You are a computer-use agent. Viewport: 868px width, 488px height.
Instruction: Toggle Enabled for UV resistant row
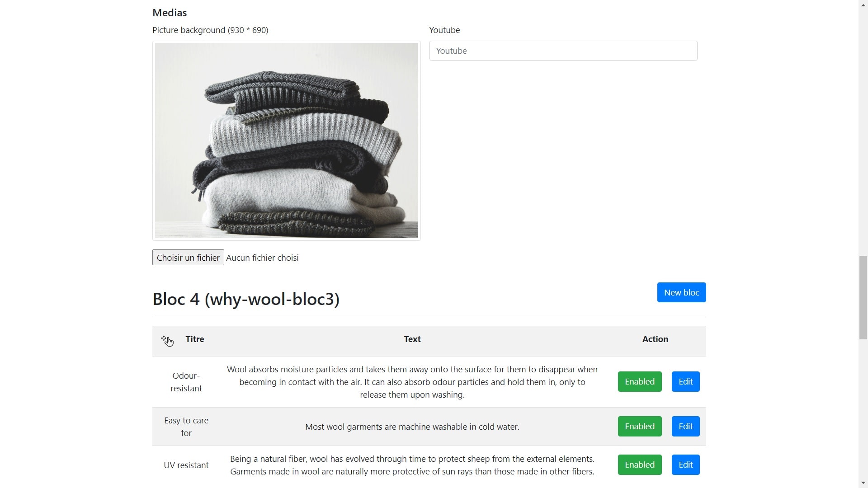click(639, 465)
